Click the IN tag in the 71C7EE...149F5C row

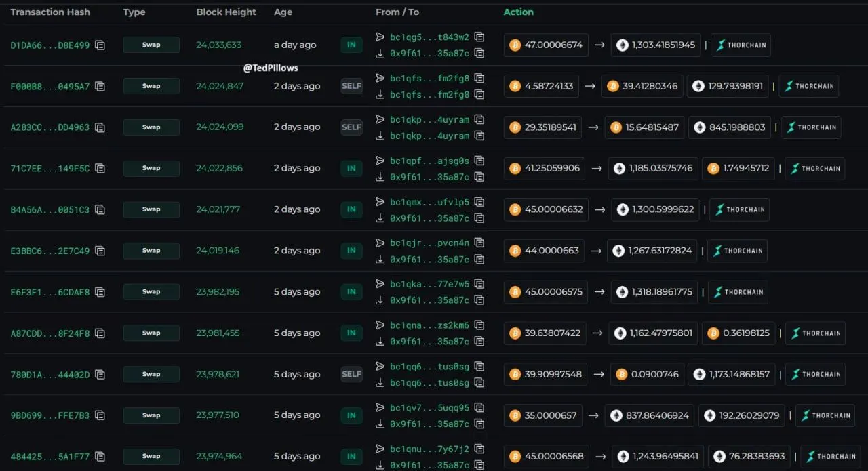[x=351, y=168]
